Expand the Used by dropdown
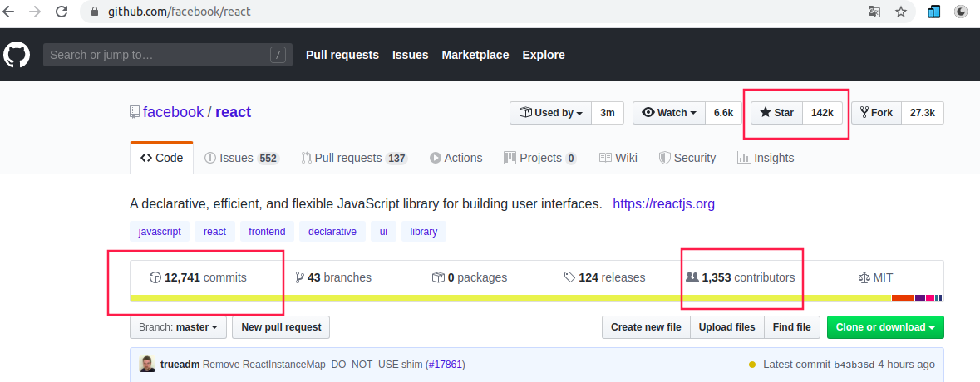Screen dimensions: 980x382 click(550, 113)
